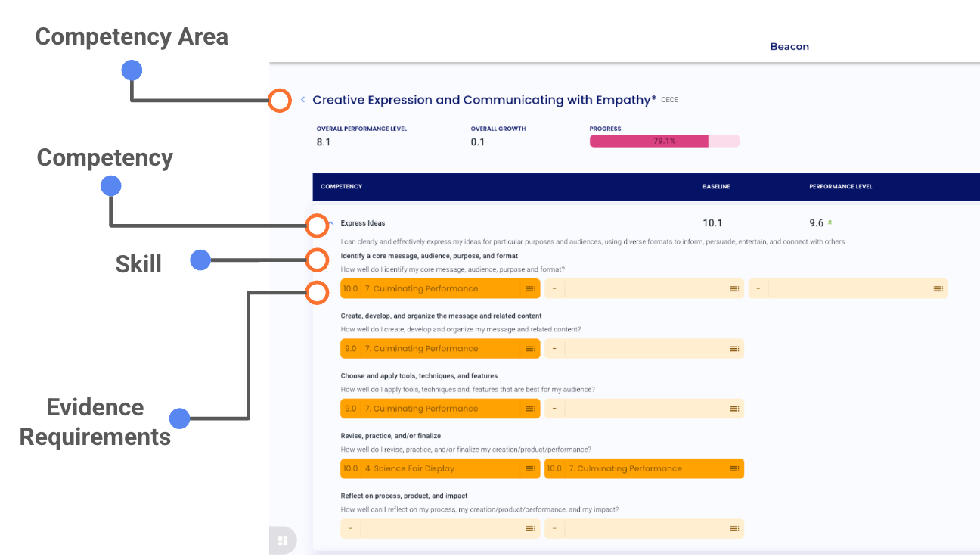Click list icon on third empty Identify-row slot
The width and height of the screenshot is (980, 560).
click(x=938, y=289)
